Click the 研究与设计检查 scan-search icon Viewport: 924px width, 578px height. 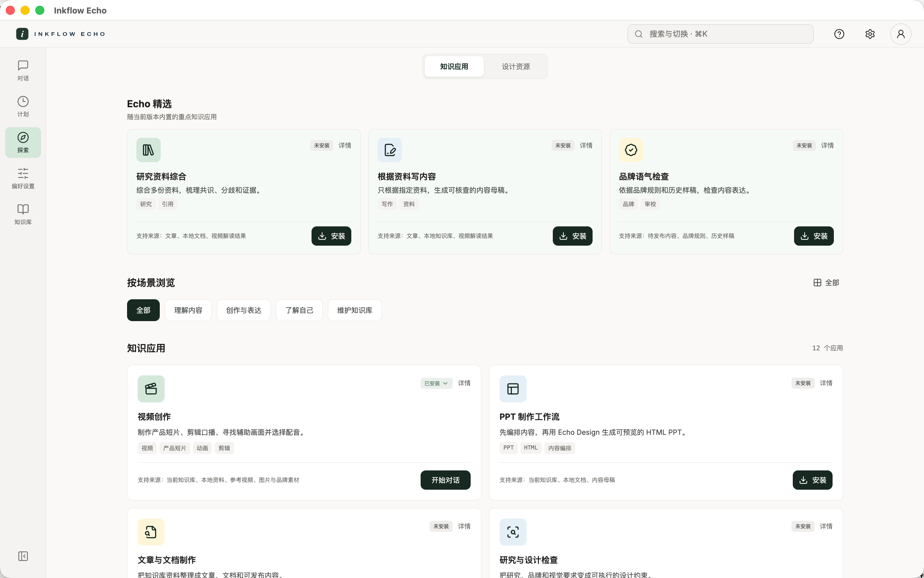tap(513, 532)
